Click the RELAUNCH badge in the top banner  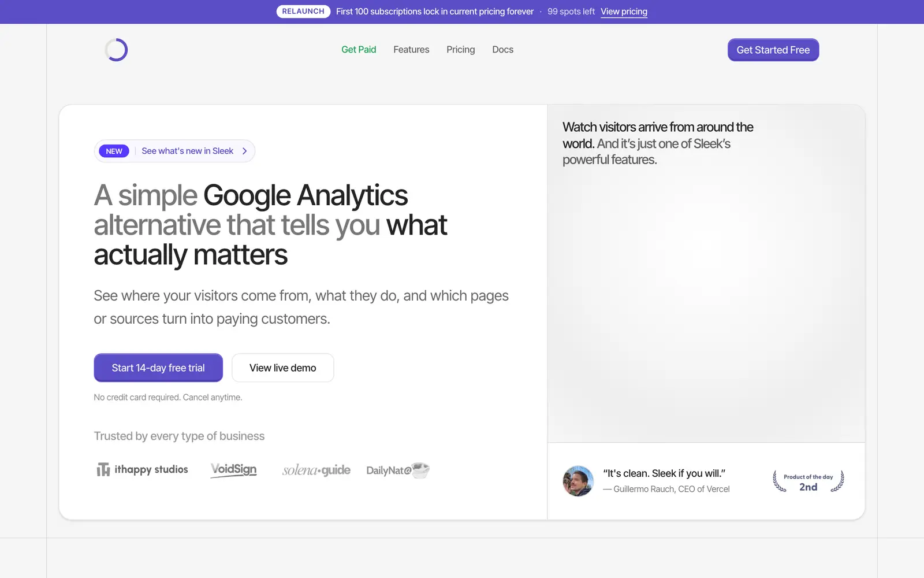[x=303, y=12]
